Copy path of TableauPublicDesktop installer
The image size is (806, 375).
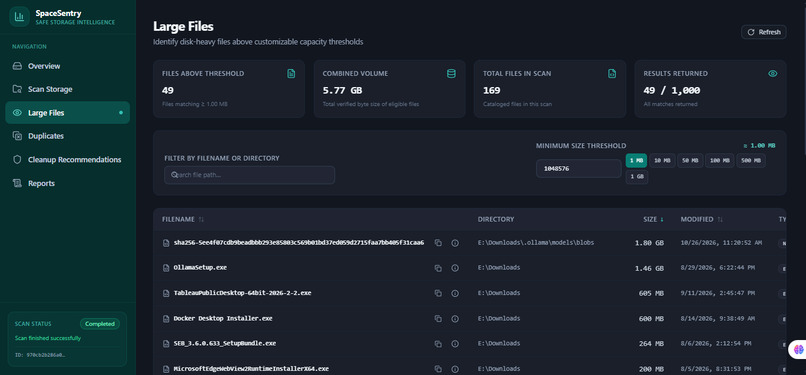point(438,293)
